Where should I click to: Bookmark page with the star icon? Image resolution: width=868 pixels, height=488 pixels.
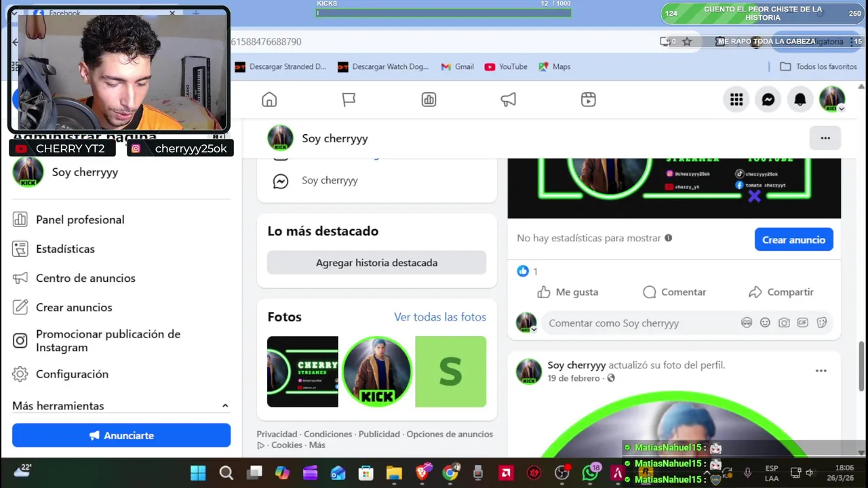[x=687, y=41]
